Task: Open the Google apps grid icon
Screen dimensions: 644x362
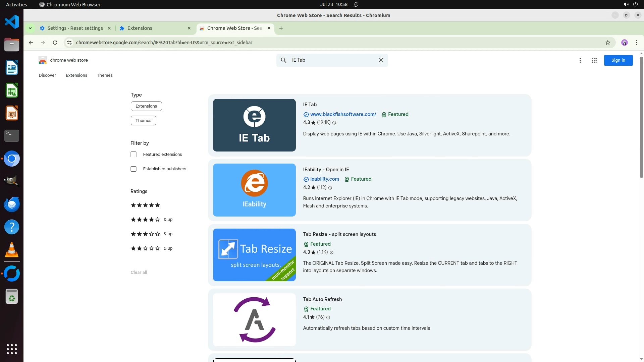Action: [x=594, y=60]
